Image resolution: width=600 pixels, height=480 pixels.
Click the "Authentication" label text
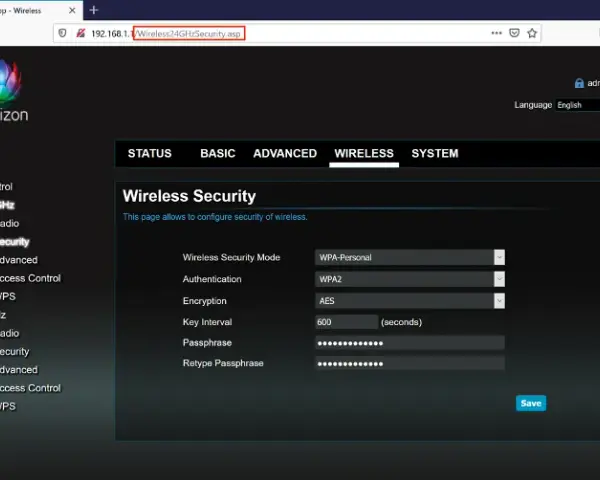212,279
